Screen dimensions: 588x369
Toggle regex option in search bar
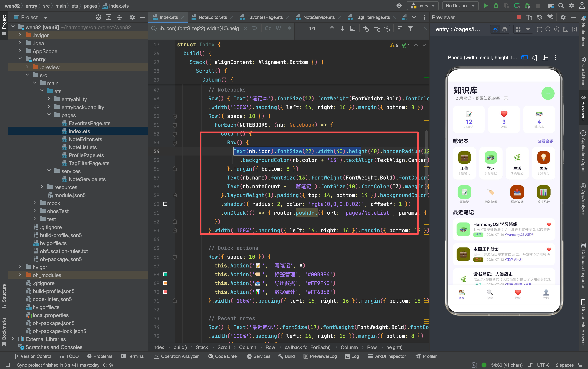(289, 29)
